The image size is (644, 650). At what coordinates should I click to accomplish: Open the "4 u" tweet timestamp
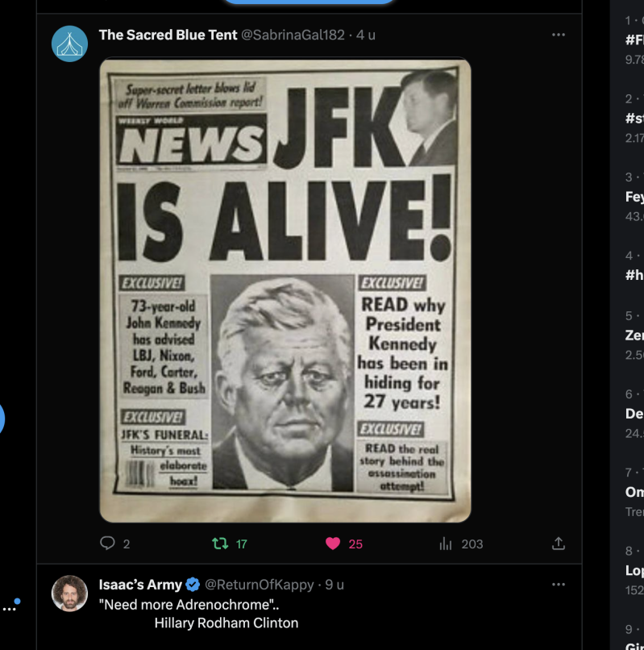(x=366, y=35)
